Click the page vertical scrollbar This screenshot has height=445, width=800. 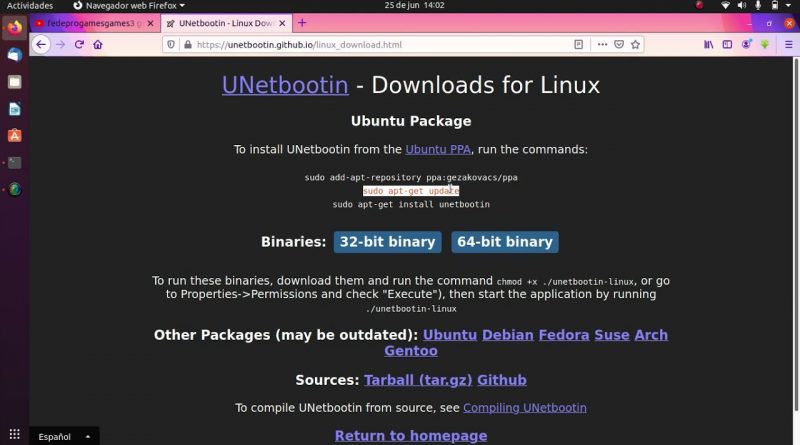[796, 235]
